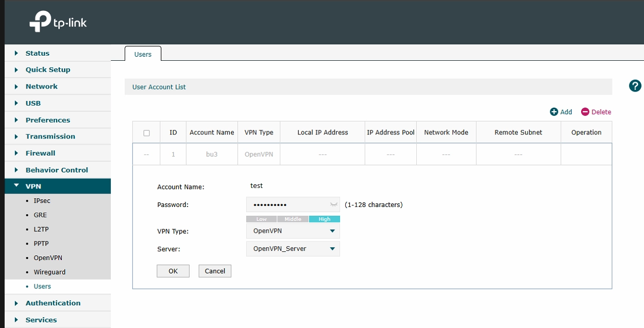Expand the Authentication menu section
Image resolution: width=644 pixels, height=328 pixels.
53,303
